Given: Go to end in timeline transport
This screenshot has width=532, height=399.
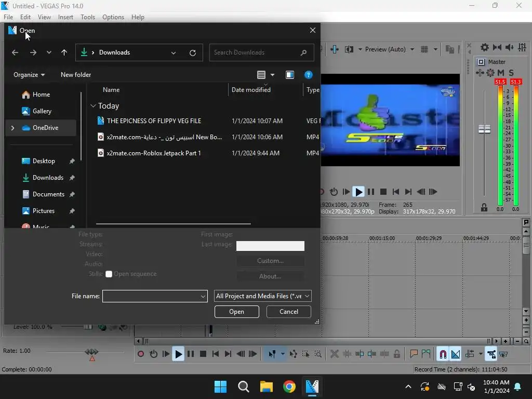Looking at the screenshot, I should 228,354.
